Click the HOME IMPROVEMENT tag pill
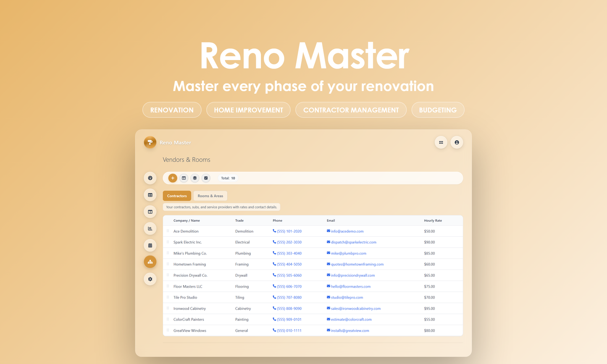Screen dimensions: 607x364 coord(248,110)
